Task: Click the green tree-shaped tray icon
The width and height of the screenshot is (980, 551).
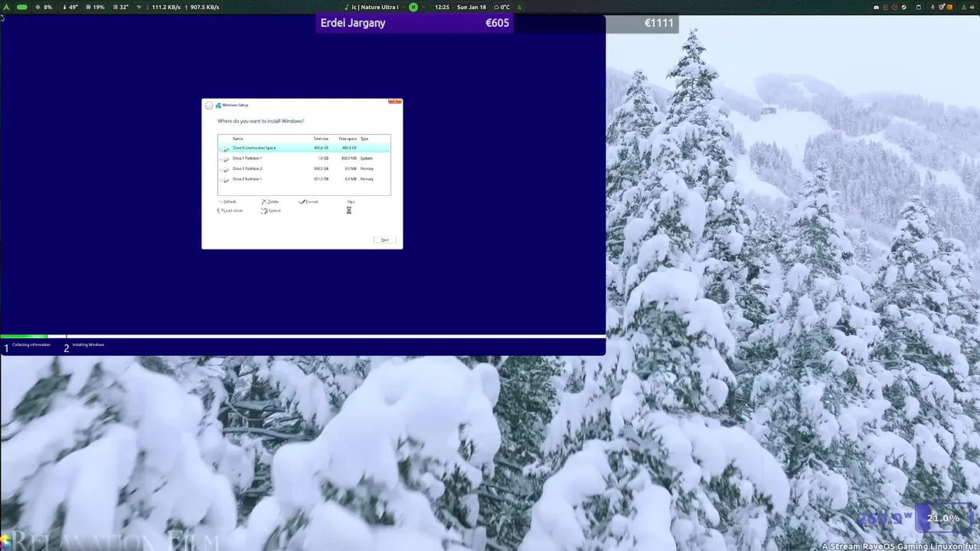Action: [x=964, y=7]
